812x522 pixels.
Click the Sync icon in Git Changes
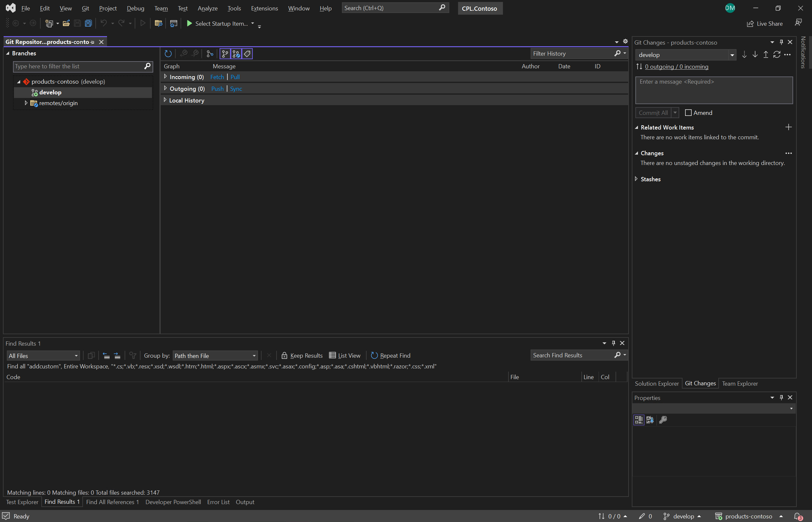tap(777, 55)
